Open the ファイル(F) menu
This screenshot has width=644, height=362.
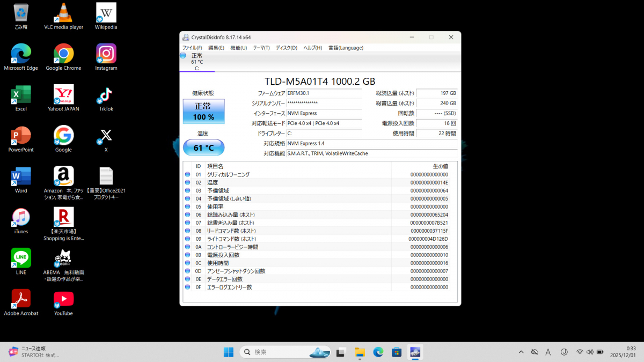pyautogui.click(x=192, y=48)
